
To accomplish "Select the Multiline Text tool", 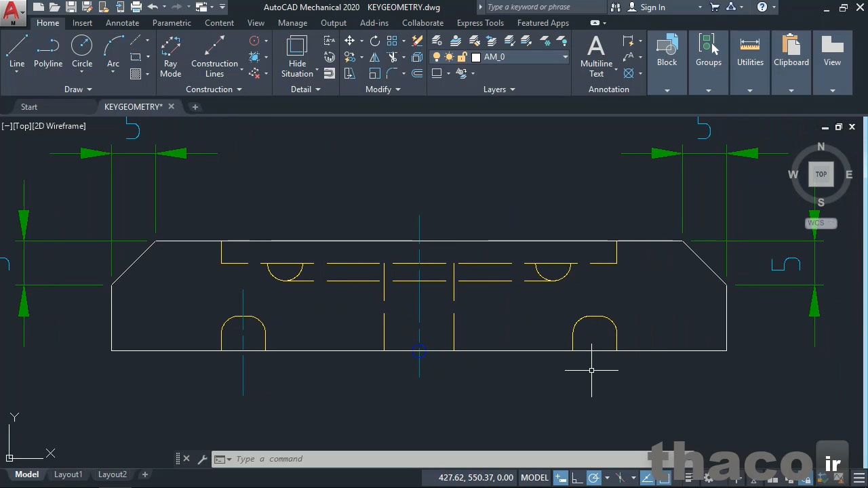I will 596,57.
